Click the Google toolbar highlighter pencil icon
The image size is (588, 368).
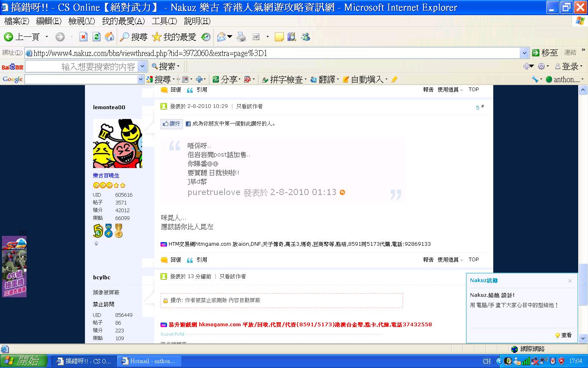pos(394,79)
